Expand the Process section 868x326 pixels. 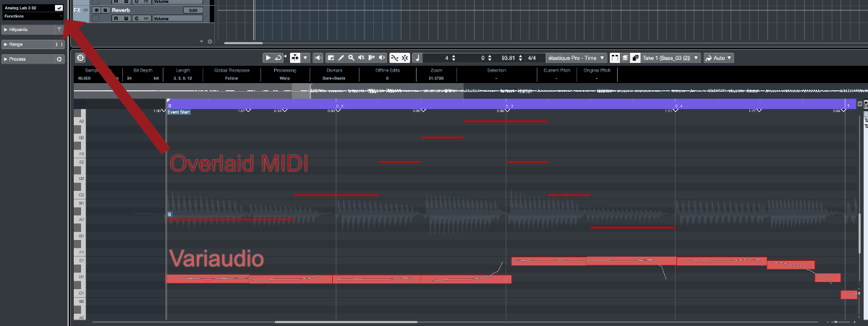(x=6, y=59)
